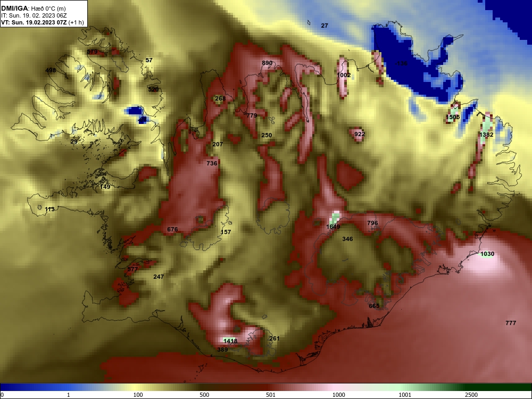The width and height of the screenshot is (532, 399).
Task: Click the map value 157
Action: point(226,232)
